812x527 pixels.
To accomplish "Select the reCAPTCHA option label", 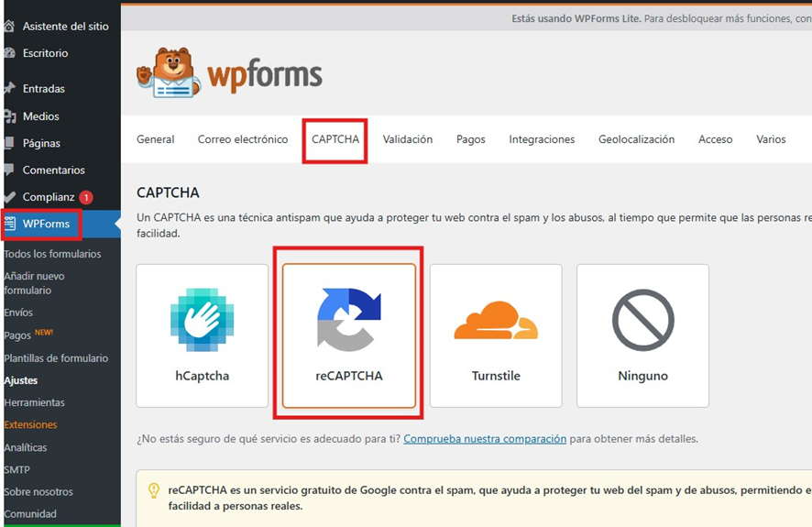I will point(349,376).
